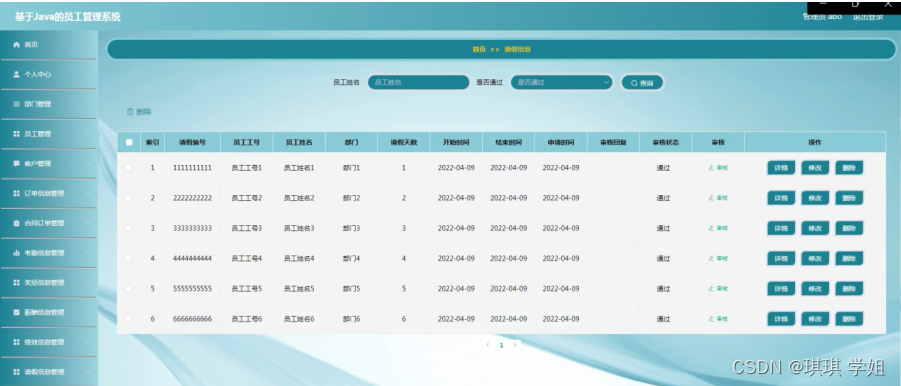Toggle the select-all checkbox in table header
This screenshot has width=901, height=386.
pyautogui.click(x=129, y=142)
